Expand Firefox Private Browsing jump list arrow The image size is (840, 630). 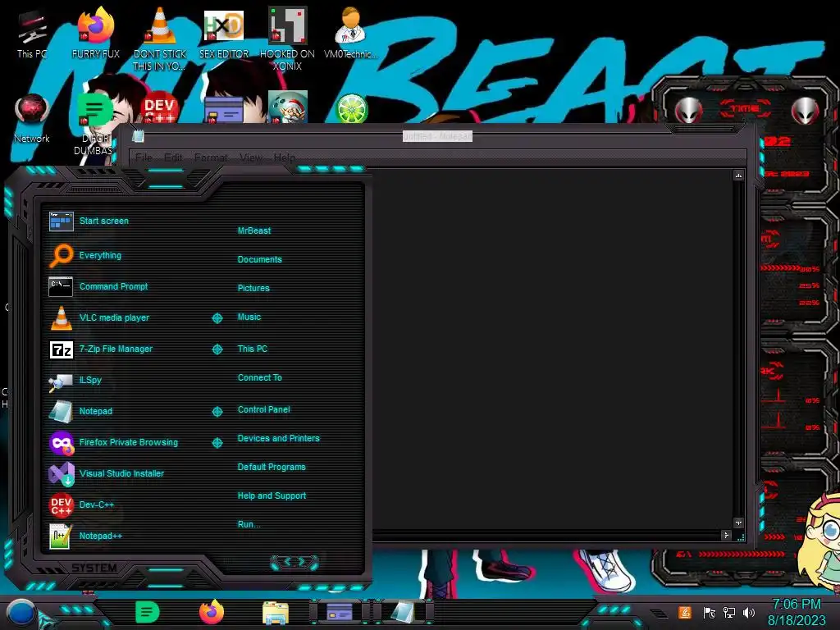pos(217,442)
